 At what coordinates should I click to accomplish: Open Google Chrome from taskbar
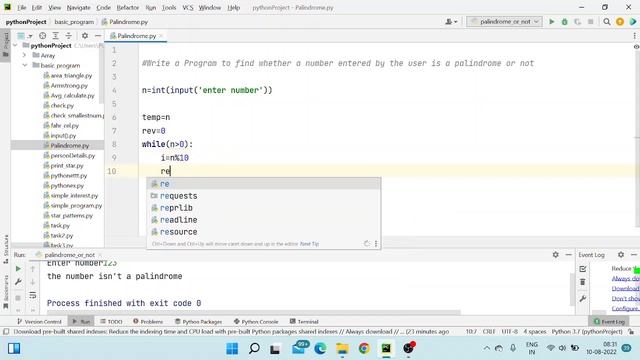pyautogui.click(x=364, y=349)
